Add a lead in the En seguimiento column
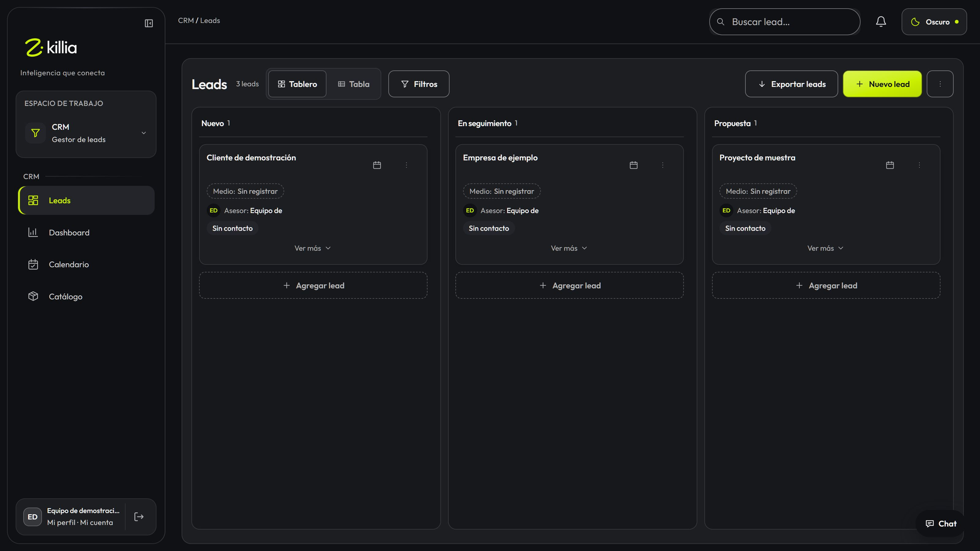Viewport: 980px width, 551px height. coord(569,285)
